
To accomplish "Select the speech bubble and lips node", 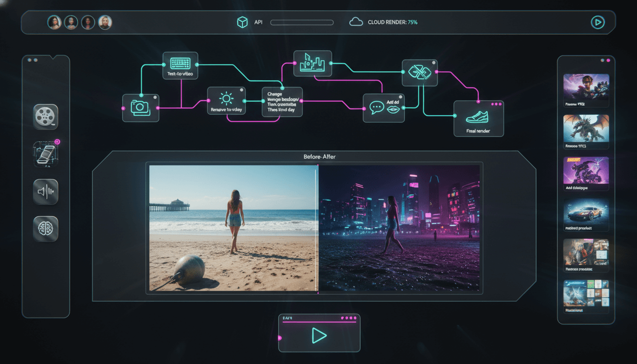I will [x=384, y=108].
